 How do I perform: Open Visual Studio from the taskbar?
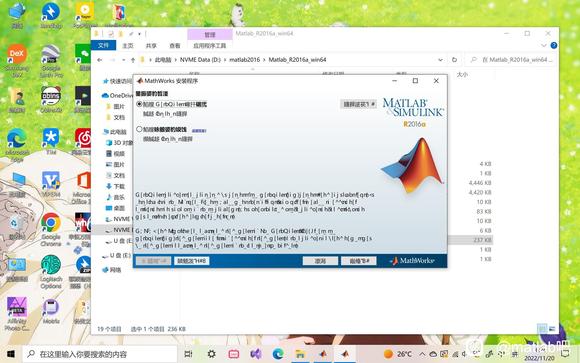(x=256, y=354)
